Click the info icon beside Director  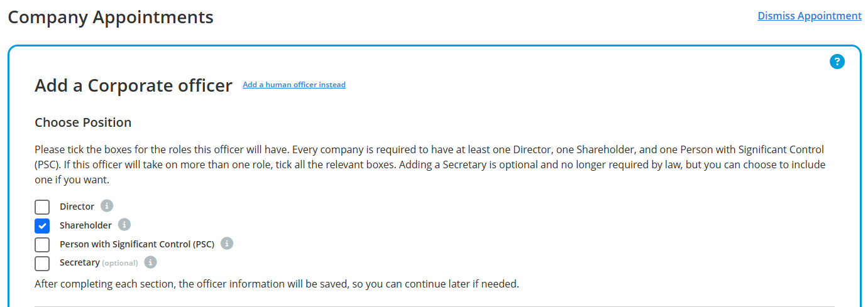(107, 206)
